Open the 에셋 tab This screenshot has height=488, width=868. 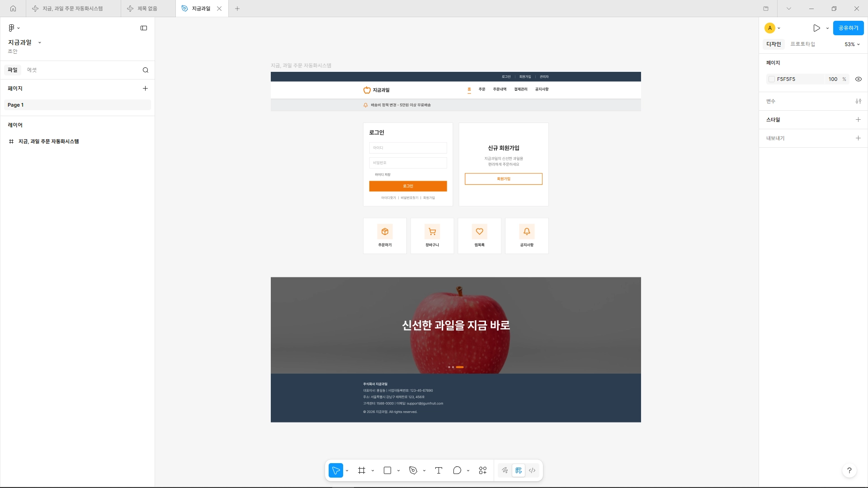[x=32, y=70]
